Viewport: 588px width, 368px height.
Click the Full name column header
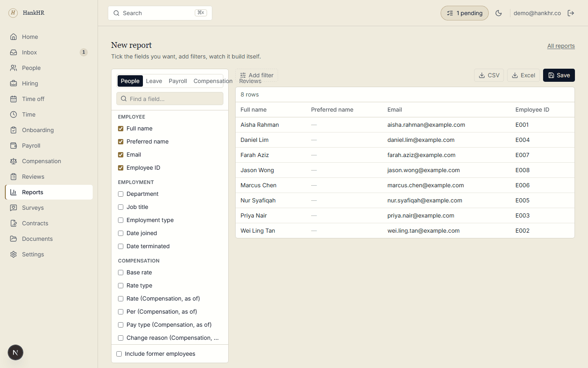pos(254,110)
